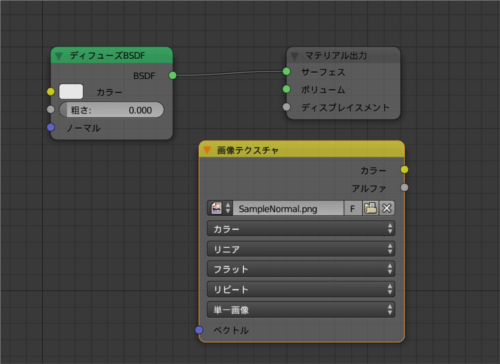Click the 粗さ input socket
Image resolution: width=500 pixels, height=364 pixels.
point(51,109)
